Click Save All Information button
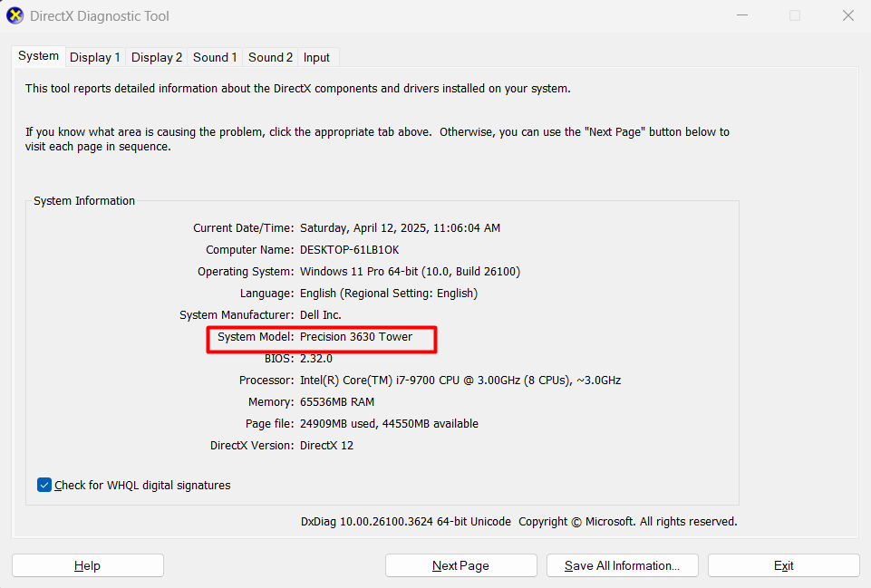This screenshot has width=871, height=588. pos(622,565)
